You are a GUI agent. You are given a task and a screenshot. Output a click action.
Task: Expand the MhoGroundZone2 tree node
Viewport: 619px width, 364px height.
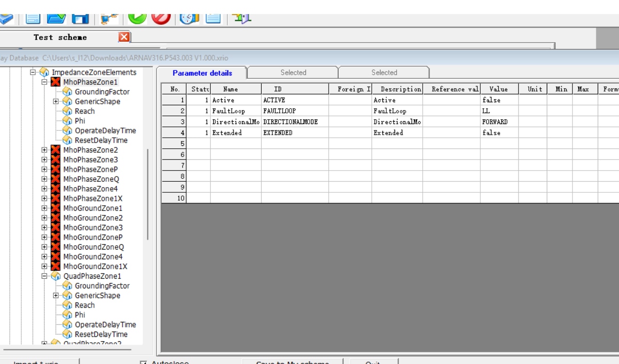(45, 218)
